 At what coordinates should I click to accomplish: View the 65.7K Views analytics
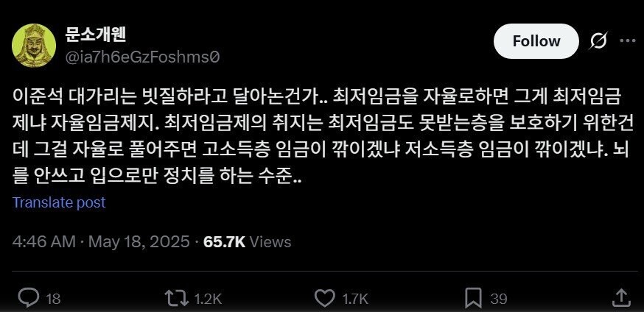[248, 242]
